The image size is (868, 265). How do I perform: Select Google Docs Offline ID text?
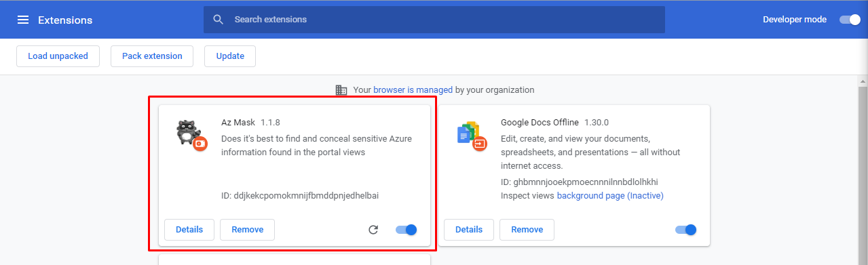pyautogui.click(x=580, y=182)
